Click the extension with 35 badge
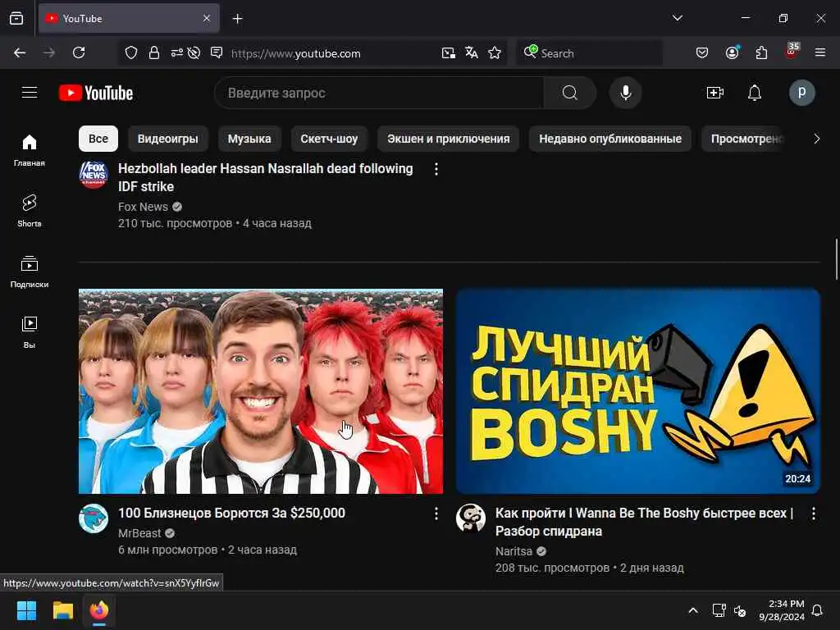This screenshot has width=840, height=630. (792, 52)
